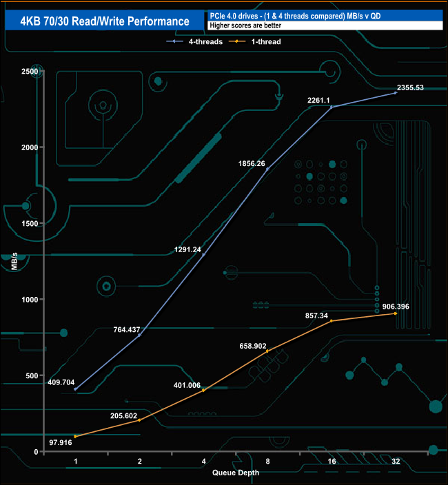The height and width of the screenshot is (485, 448).
Task: Click the 1-thread data point at queue depth 4
Action: 203,391
